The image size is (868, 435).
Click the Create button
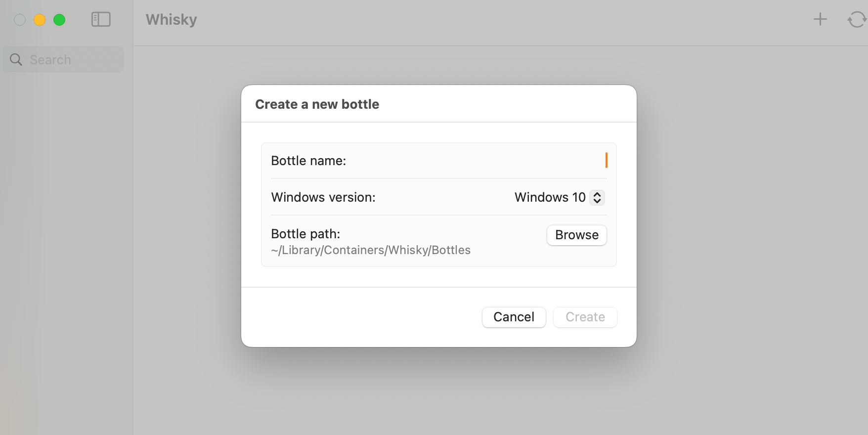click(585, 317)
